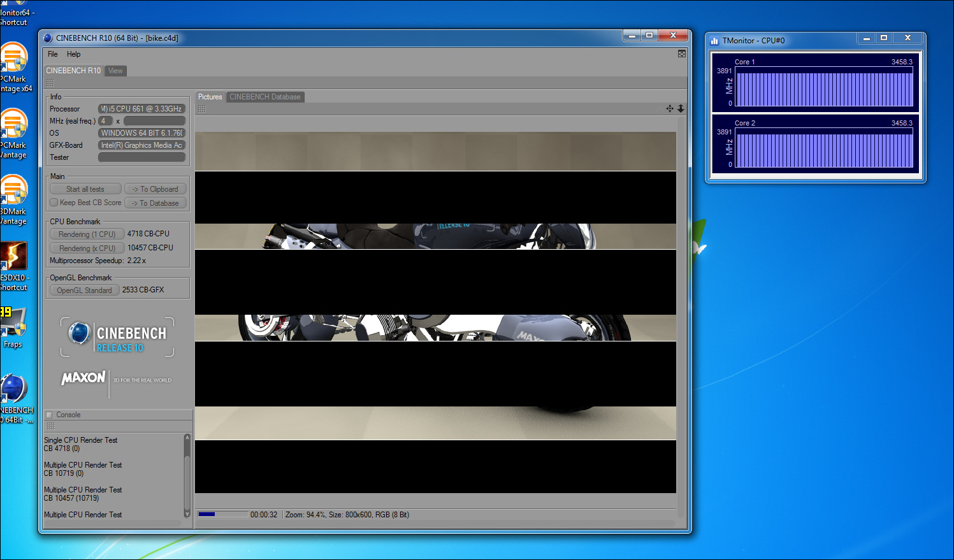This screenshot has height=560, width=954.
Task: Click the CINEBENCH logo in the left panel
Action: pyautogui.click(x=117, y=338)
